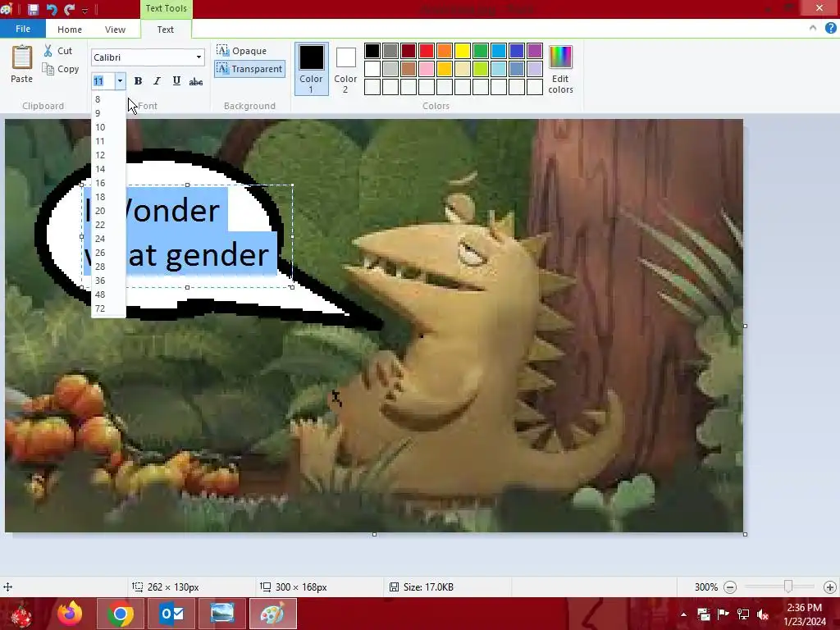
Task: Click the Save icon in quick access toolbar
Action: coord(33,9)
